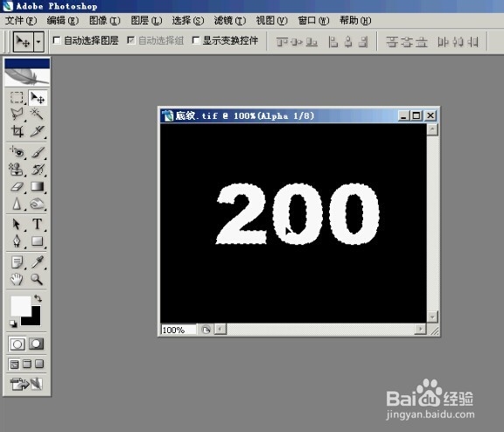This screenshot has width=504, height=432.
Task: Open the 帮助(H) menu
Action: (355, 21)
